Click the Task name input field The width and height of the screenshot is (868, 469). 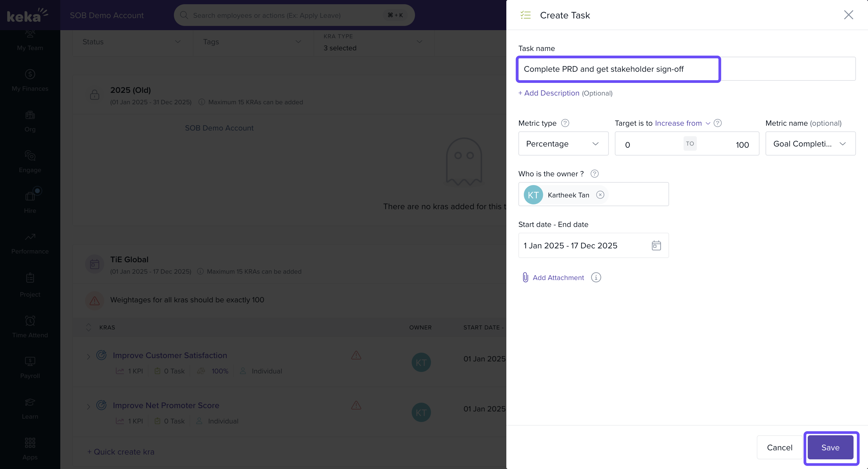(x=618, y=69)
